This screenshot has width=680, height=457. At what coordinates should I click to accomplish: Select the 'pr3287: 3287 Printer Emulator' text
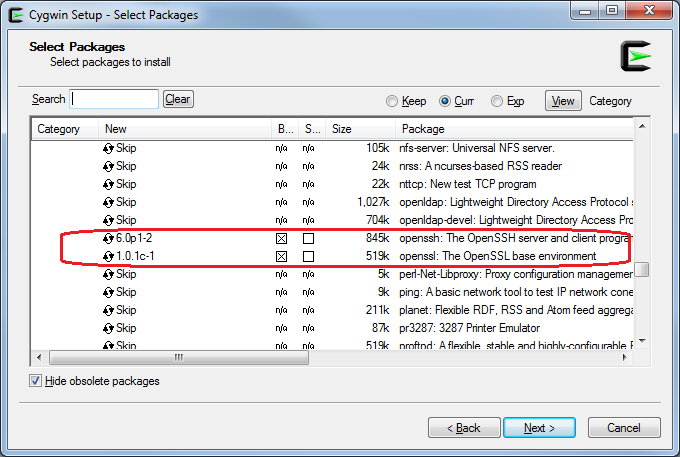pyautogui.click(x=469, y=328)
